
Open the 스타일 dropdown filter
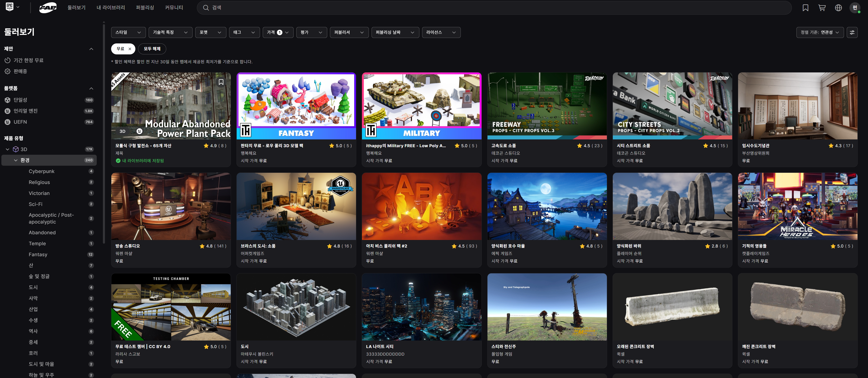128,32
